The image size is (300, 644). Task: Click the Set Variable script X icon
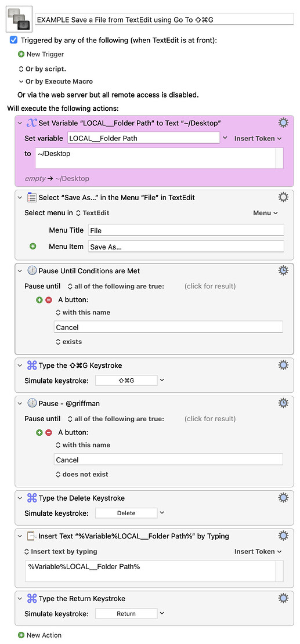pyautogui.click(x=32, y=122)
